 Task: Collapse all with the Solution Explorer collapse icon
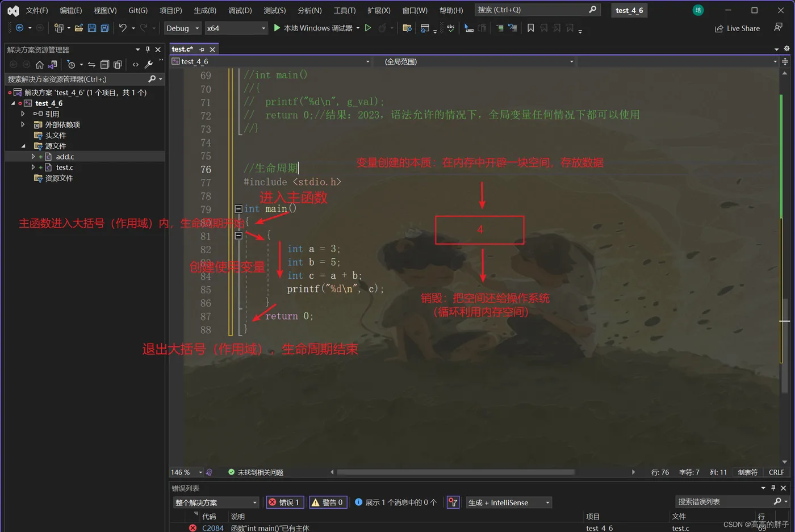click(104, 65)
